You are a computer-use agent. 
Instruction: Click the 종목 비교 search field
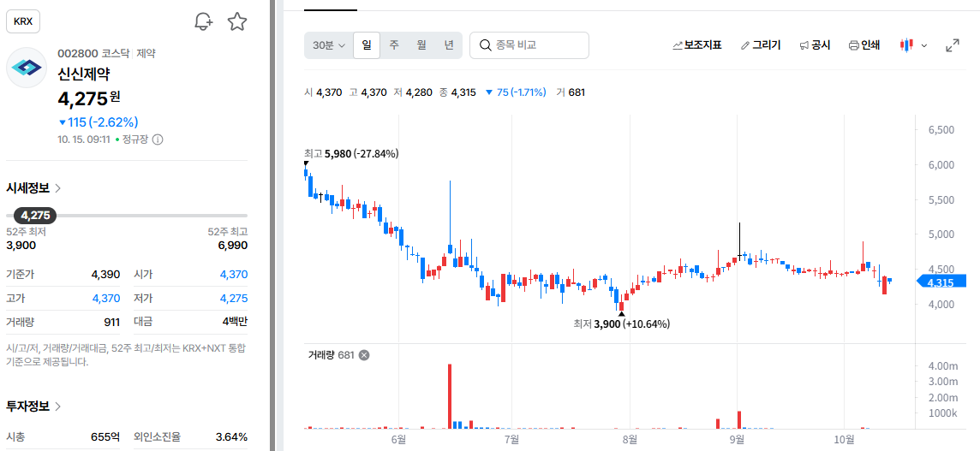point(529,45)
